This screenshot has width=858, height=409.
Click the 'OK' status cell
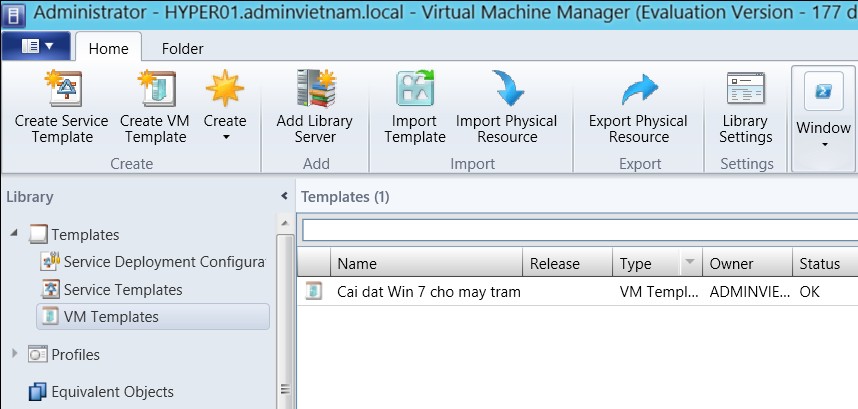tap(809, 292)
